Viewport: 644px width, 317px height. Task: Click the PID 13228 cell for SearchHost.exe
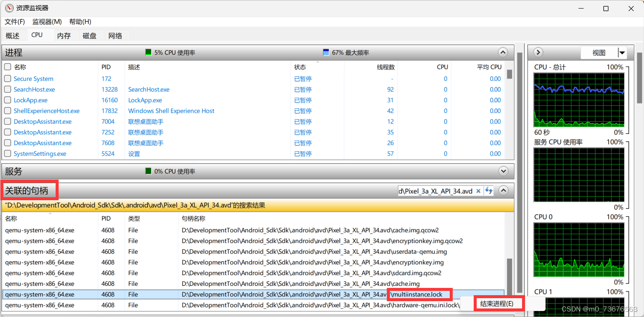pos(110,89)
